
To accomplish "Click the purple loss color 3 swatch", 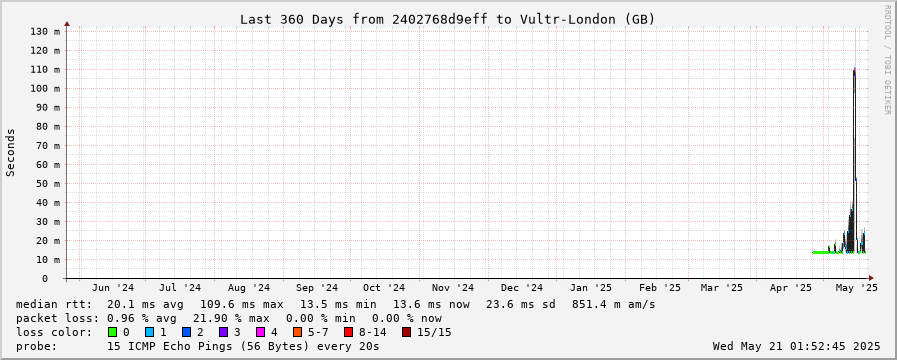I will pyautogui.click(x=223, y=332).
